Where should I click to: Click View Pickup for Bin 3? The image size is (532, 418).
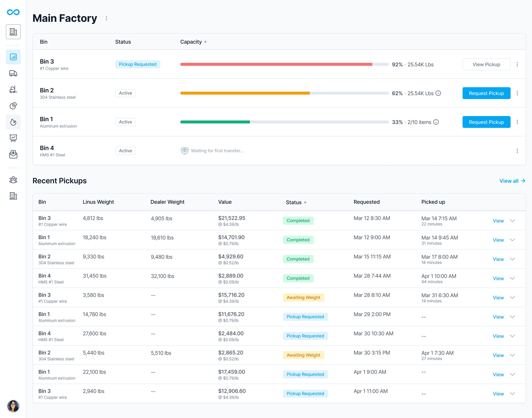click(x=486, y=64)
